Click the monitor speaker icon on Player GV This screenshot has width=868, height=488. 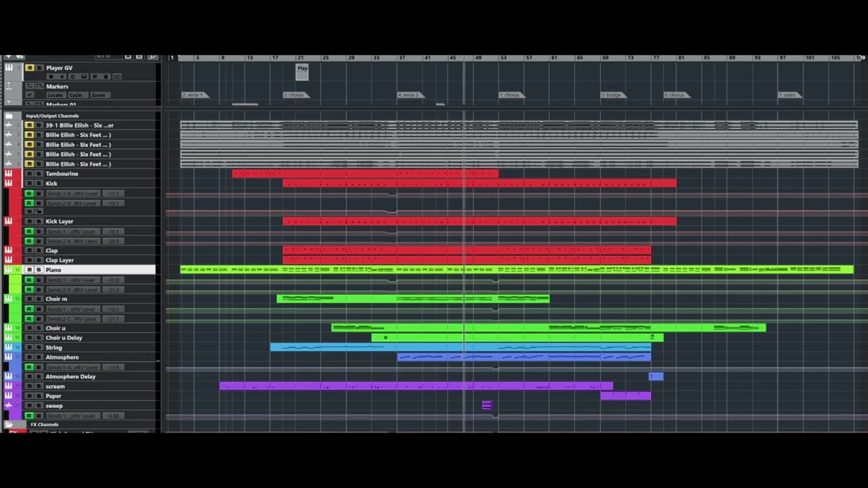62,77
